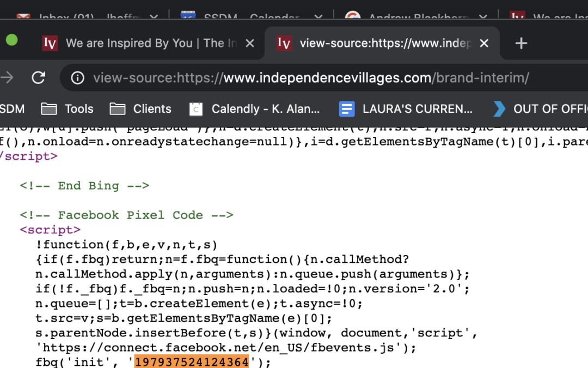Click the "n.queue=[];t=b.createElement(e)" line
Image resolution: width=588 pixels, height=368 pixels.
click(x=199, y=304)
